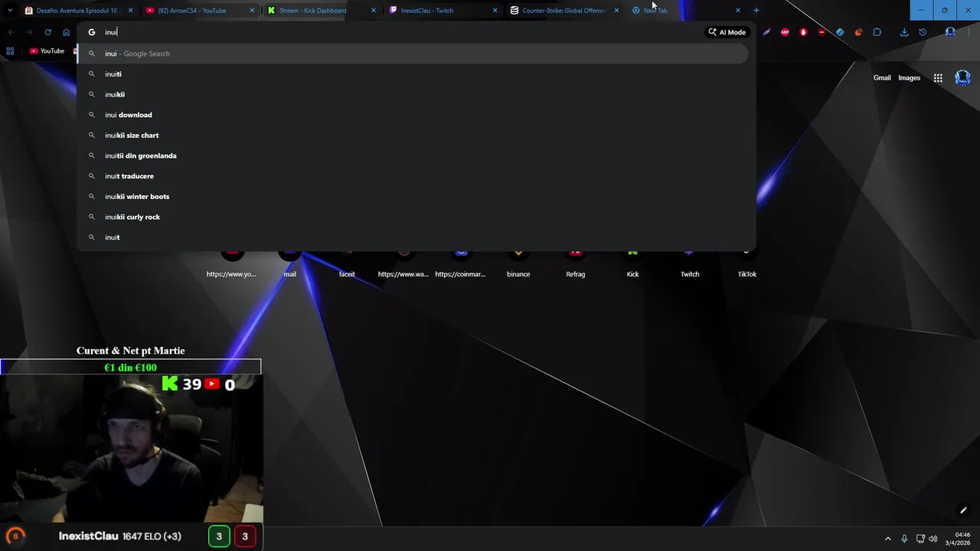Select 'inuikii size chart' suggestion
The width and height of the screenshot is (980, 551).
(x=413, y=135)
